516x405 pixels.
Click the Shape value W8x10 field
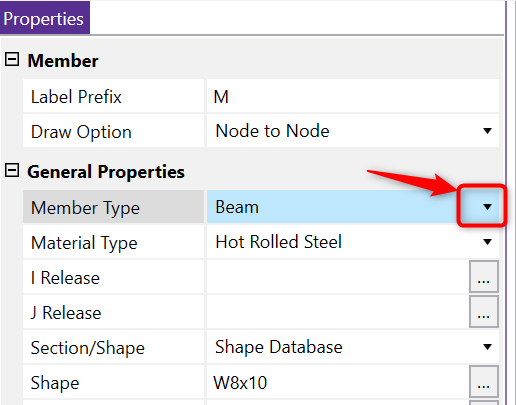point(338,382)
